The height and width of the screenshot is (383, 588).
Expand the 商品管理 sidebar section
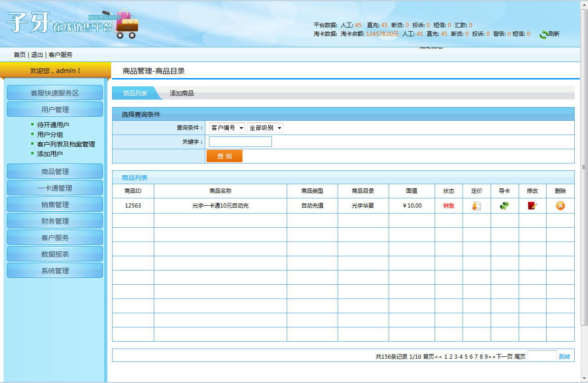pyautogui.click(x=55, y=171)
